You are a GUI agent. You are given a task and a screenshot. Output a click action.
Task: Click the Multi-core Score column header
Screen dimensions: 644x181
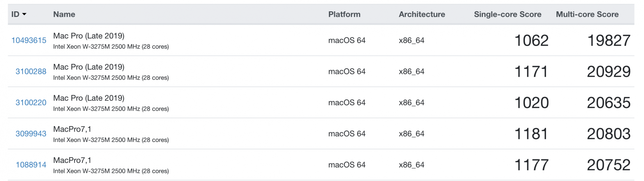[587, 14]
